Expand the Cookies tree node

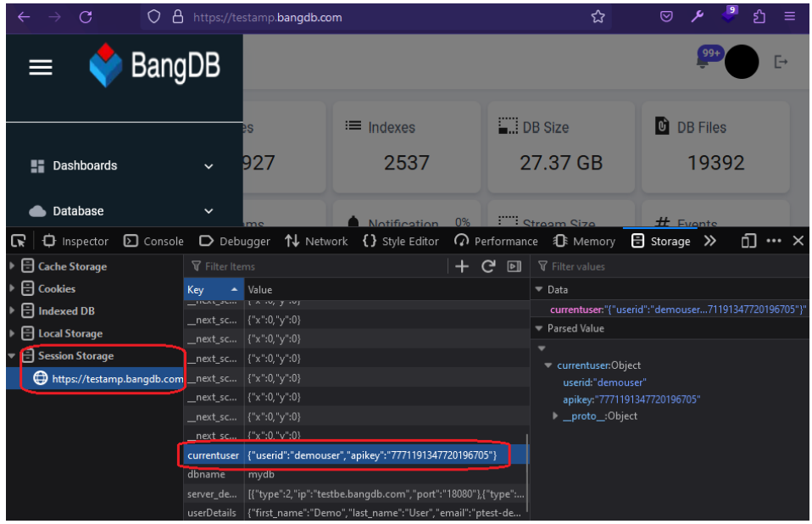12,288
